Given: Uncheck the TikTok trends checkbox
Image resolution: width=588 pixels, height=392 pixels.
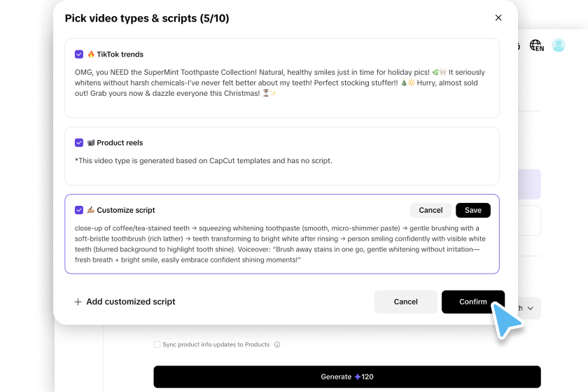Looking at the screenshot, I should (x=79, y=54).
